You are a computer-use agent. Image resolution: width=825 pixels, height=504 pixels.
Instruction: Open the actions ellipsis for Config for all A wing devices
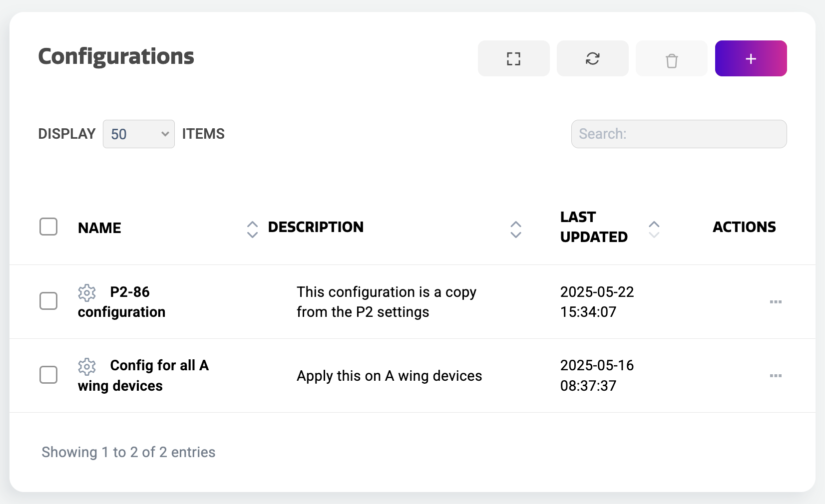[776, 375]
